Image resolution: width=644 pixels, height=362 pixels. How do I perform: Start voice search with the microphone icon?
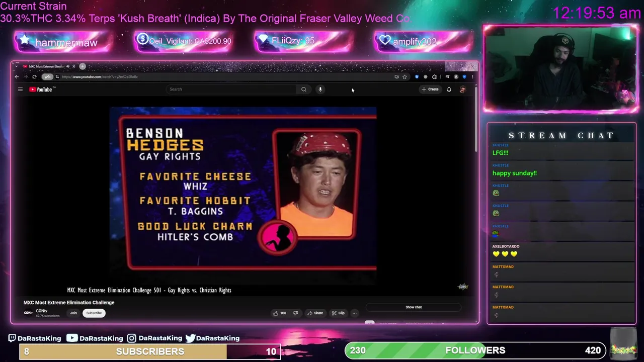tap(320, 89)
